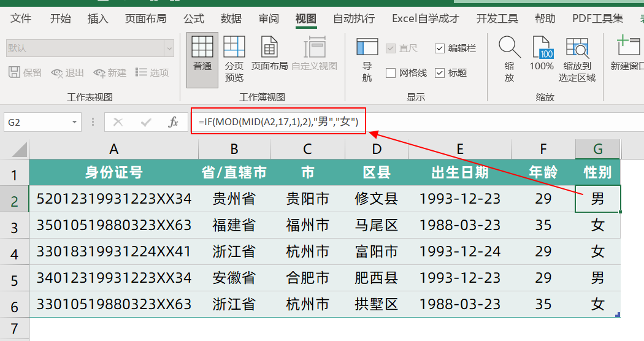This screenshot has height=341, width=644.
Task: Select column D header
Action: 377,148
